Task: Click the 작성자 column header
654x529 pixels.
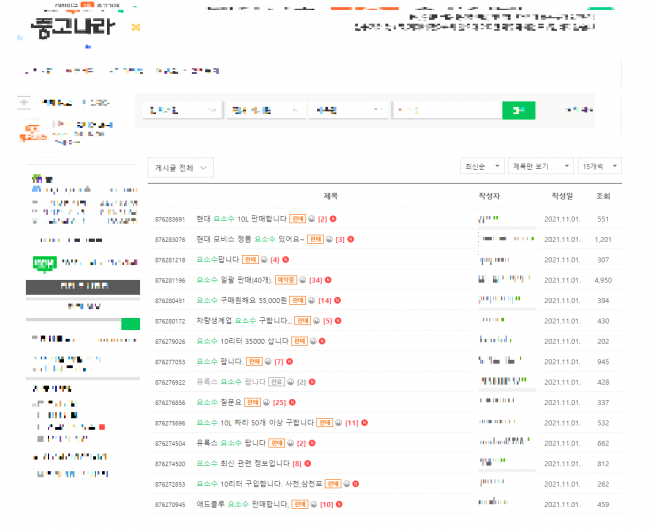Action: click(x=489, y=196)
